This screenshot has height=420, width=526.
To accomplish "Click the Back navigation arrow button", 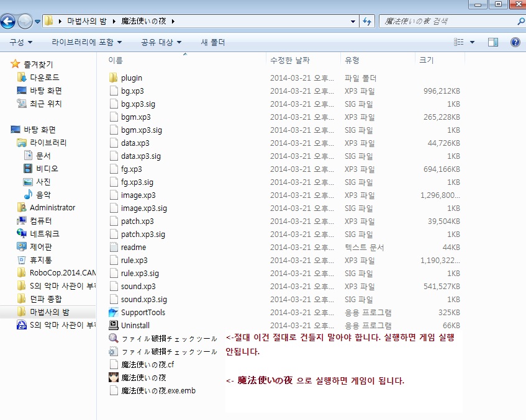I will [8, 22].
